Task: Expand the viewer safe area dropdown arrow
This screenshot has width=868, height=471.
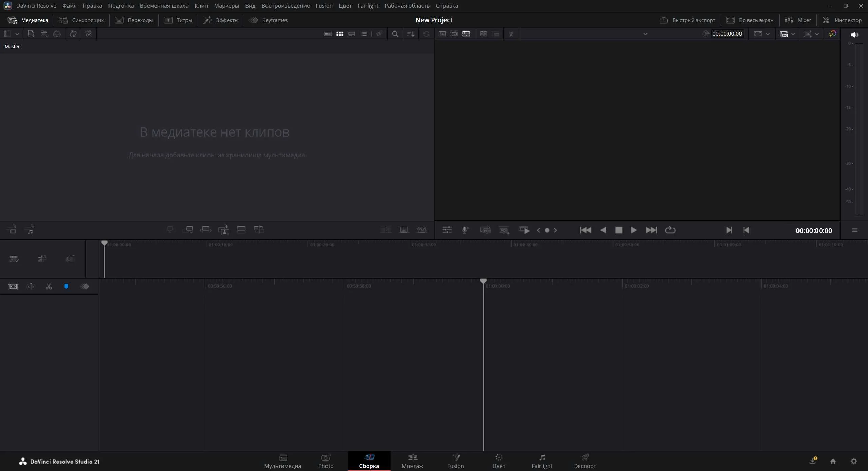Action: pos(768,34)
